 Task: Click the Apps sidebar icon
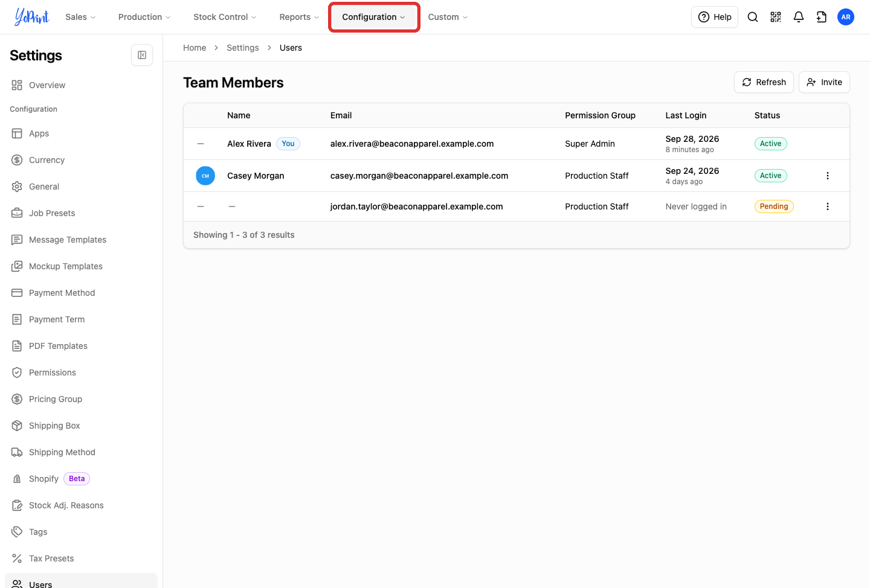coord(17,133)
